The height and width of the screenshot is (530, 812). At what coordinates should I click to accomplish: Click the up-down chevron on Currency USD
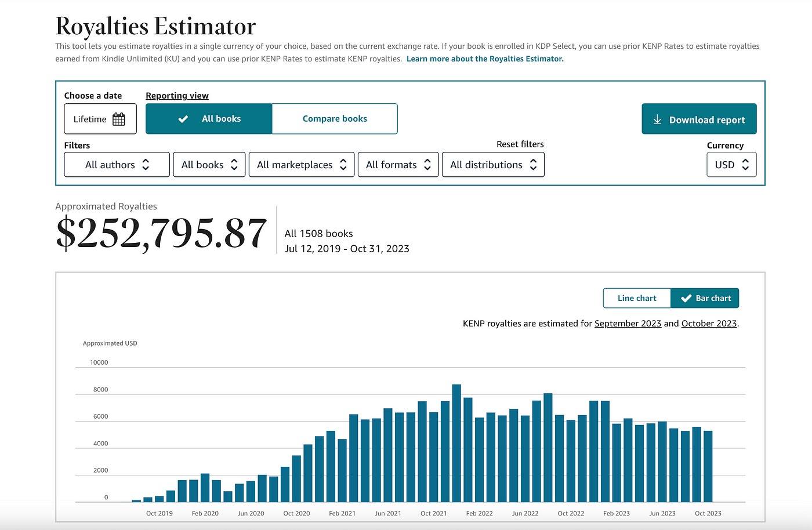tap(745, 165)
